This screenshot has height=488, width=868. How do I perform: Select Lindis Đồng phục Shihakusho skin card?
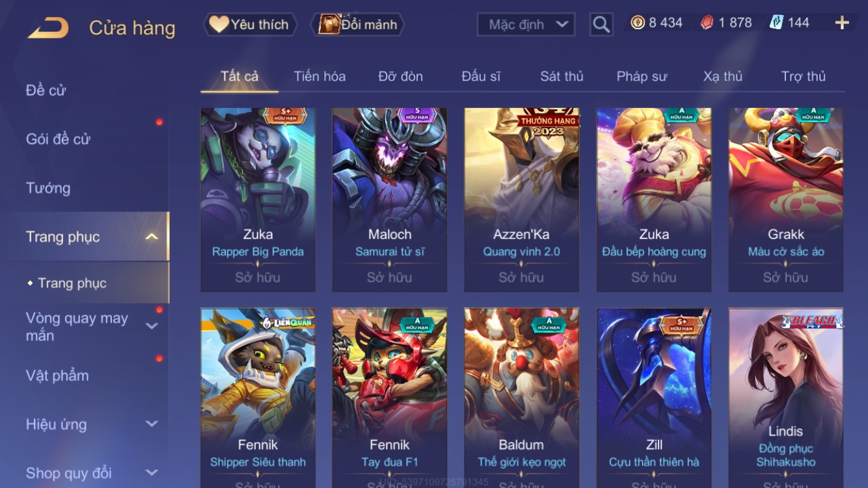(x=785, y=398)
